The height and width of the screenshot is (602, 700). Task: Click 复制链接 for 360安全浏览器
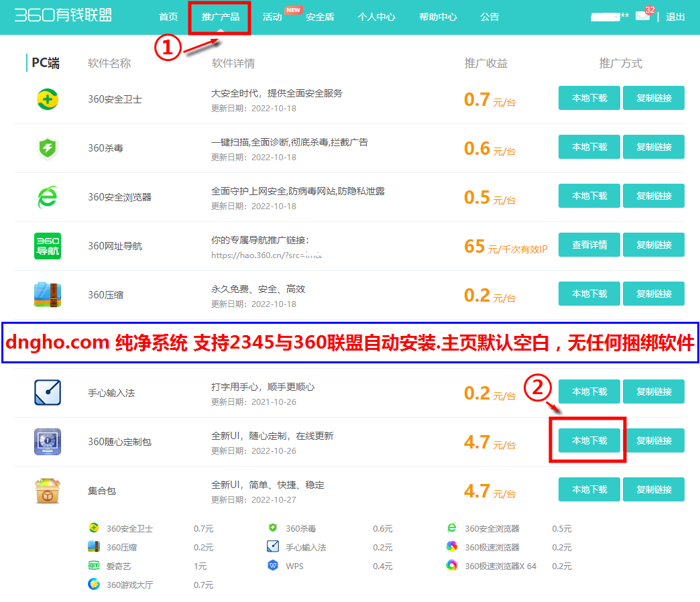(654, 196)
